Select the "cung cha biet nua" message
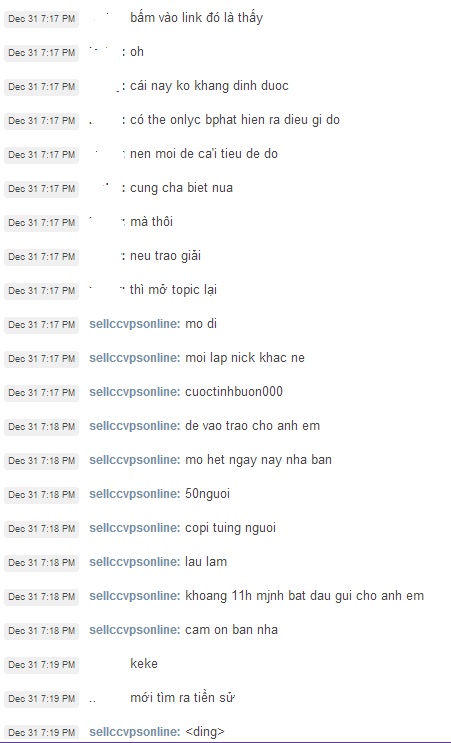451x743 pixels. click(181, 188)
